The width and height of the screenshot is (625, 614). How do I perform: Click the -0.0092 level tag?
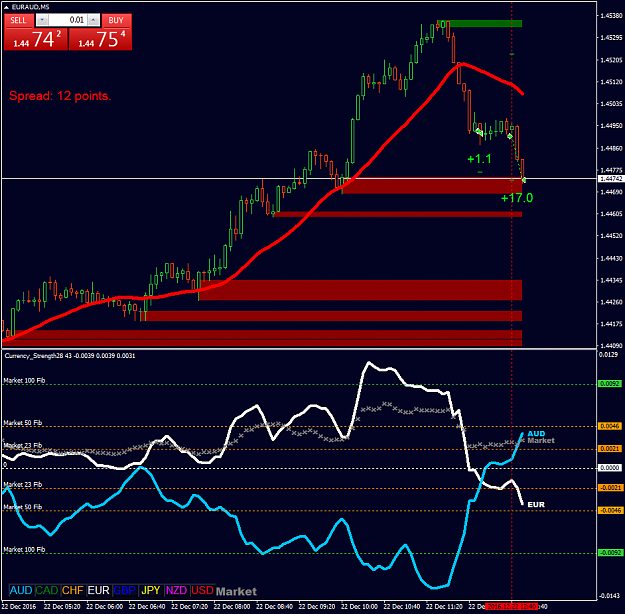(610, 553)
